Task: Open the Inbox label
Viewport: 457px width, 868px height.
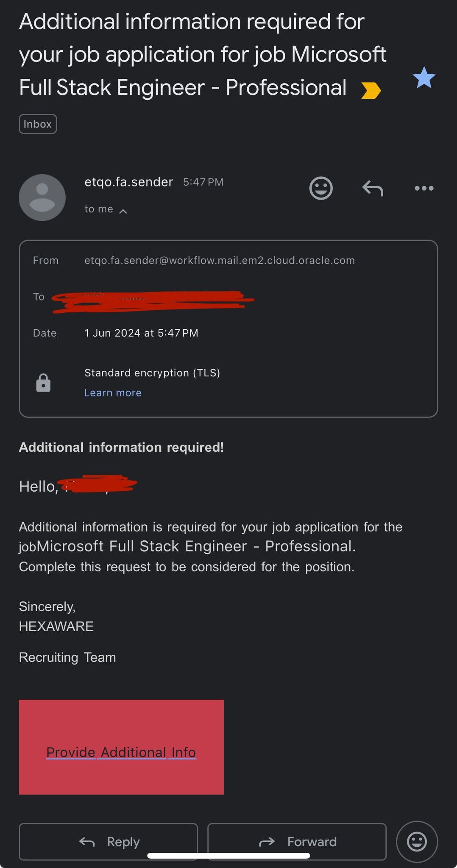Action: tap(38, 124)
